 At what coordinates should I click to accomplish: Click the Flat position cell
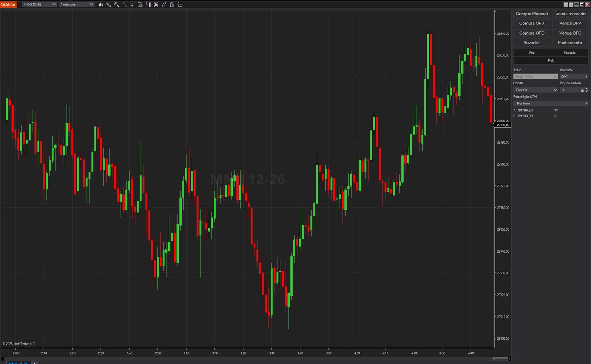click(532, 53)
